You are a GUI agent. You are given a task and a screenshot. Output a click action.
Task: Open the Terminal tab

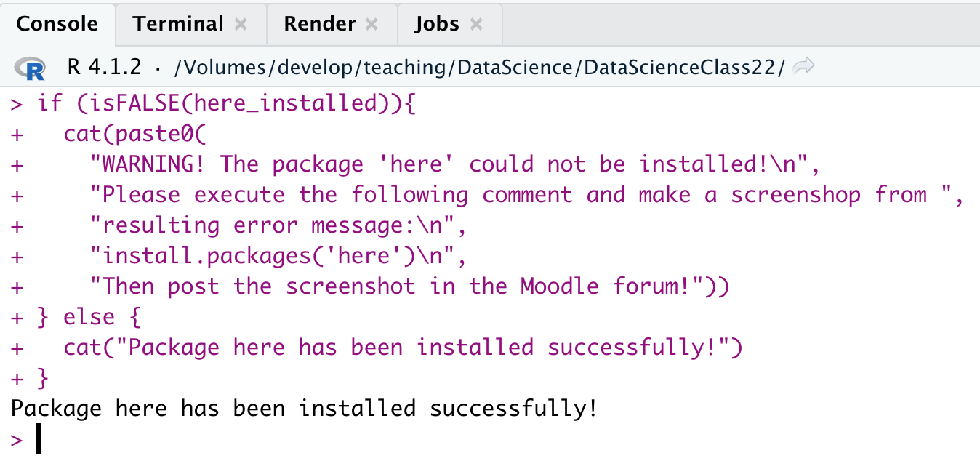pyautogui.click(x=178, y=24)
